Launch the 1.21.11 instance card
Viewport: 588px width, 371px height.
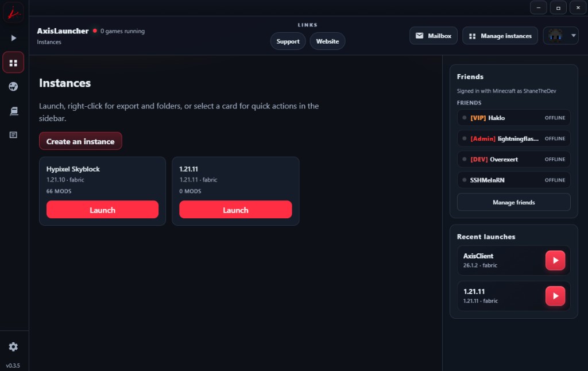click(235, 210)
